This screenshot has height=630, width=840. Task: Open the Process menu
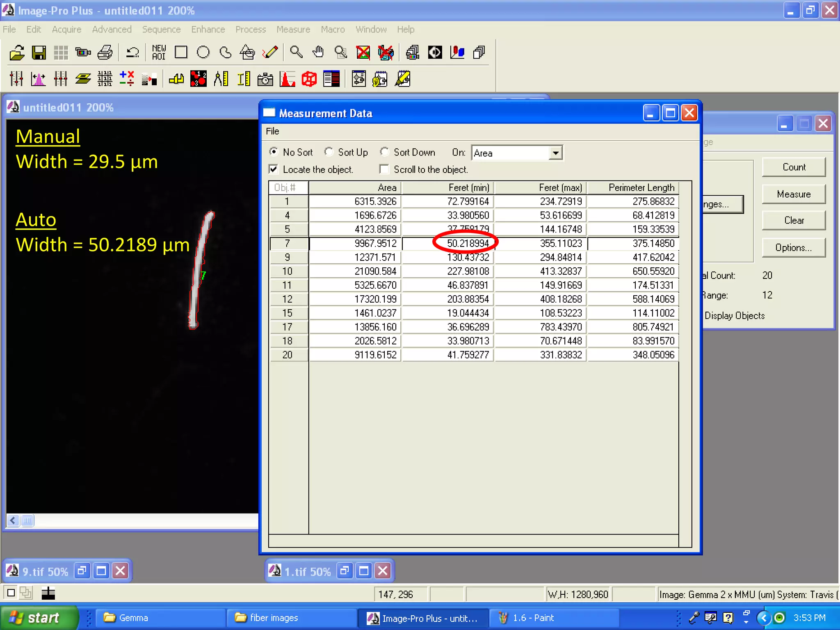click(x=251, y=30)
